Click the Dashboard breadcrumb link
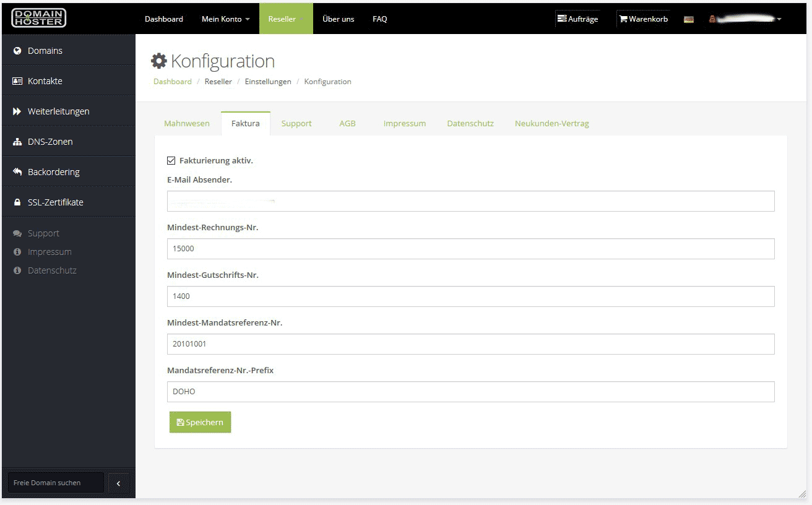The image size is (812, 505). (173, 82)
